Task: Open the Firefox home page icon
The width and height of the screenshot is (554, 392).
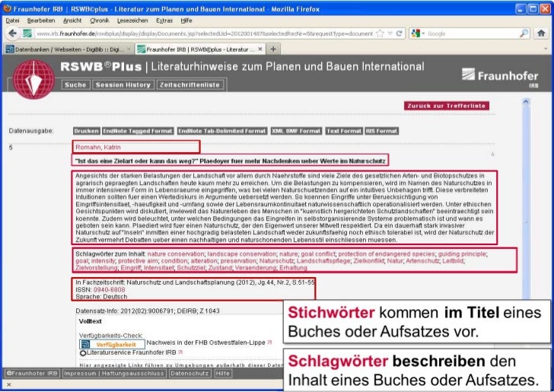Action: click(541, 33)
